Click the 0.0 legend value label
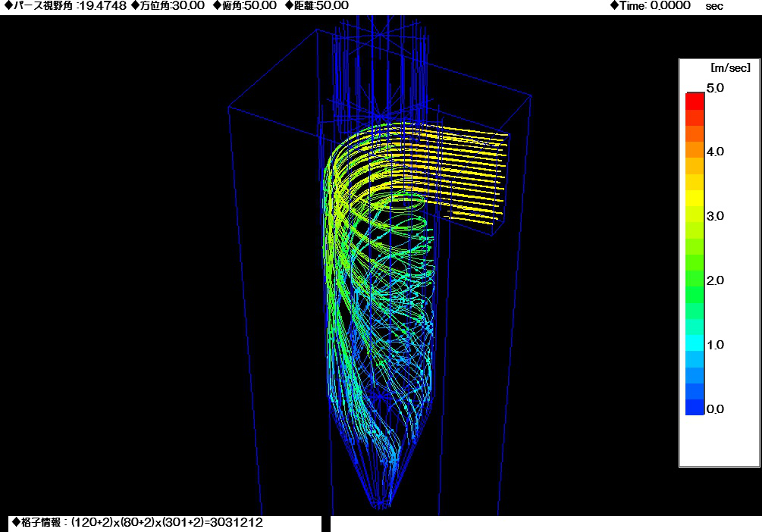This screenshot has width=762, height=532. point(715,409)
